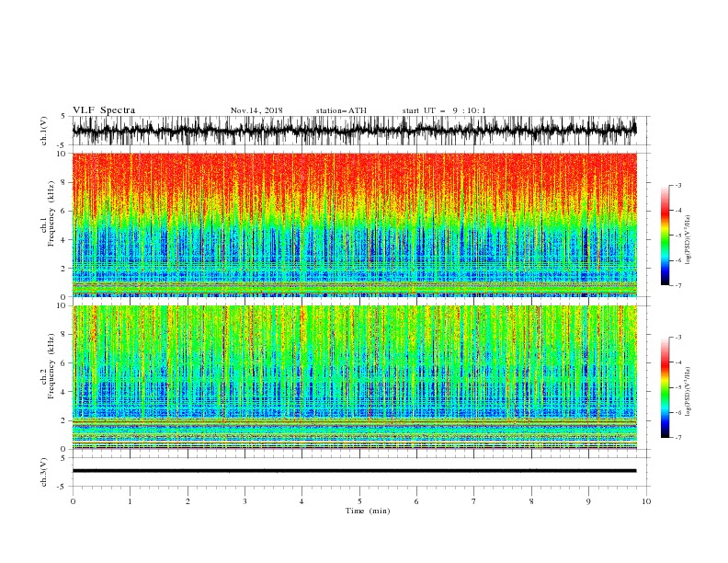Click time axis tick label "4"

[301, 501]
